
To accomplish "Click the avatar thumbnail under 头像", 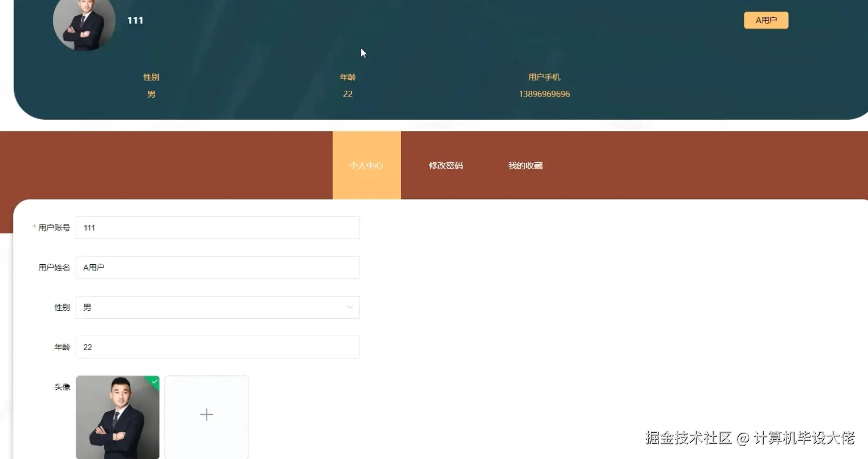I will click(117, 417).
